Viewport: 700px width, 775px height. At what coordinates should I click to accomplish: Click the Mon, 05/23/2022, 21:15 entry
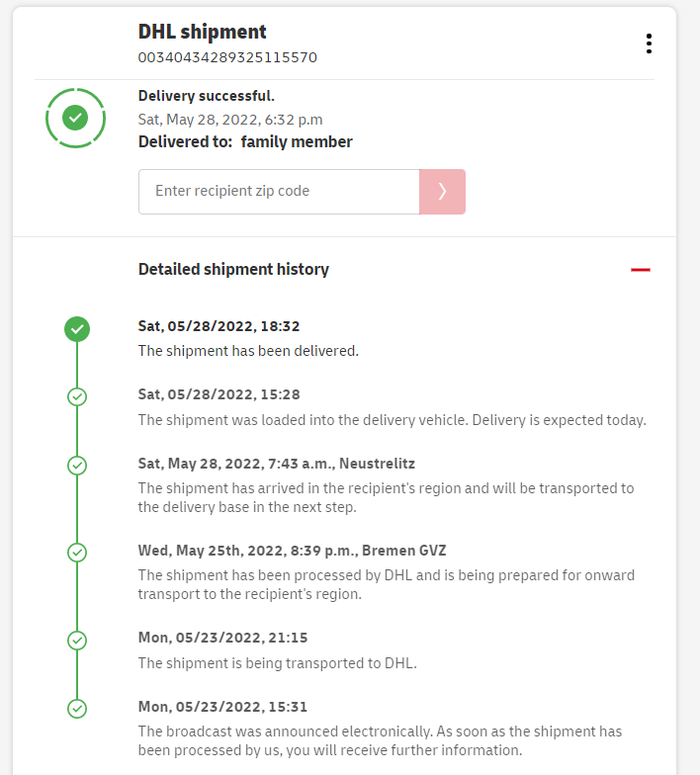point(222,638)
